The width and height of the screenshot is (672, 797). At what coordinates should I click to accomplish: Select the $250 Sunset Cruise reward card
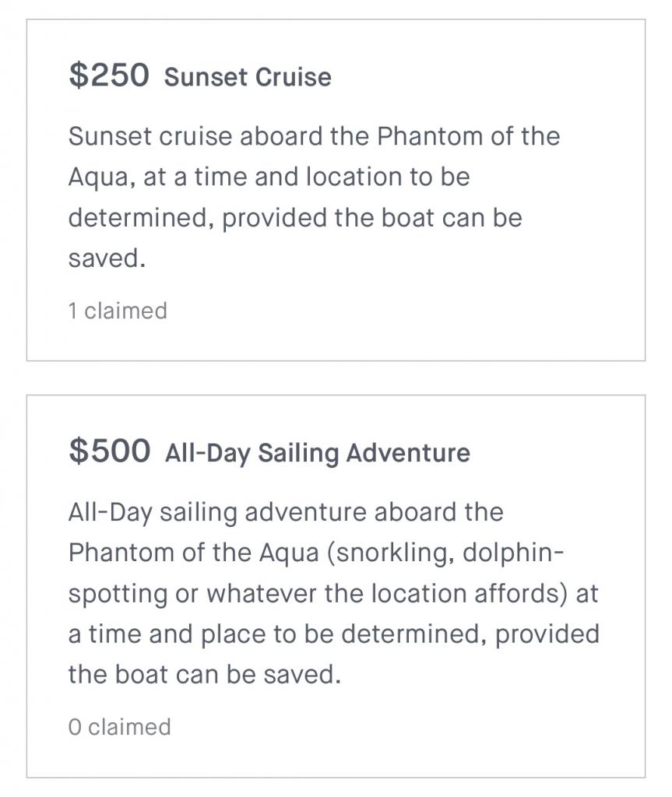click(x=336, y=190)
